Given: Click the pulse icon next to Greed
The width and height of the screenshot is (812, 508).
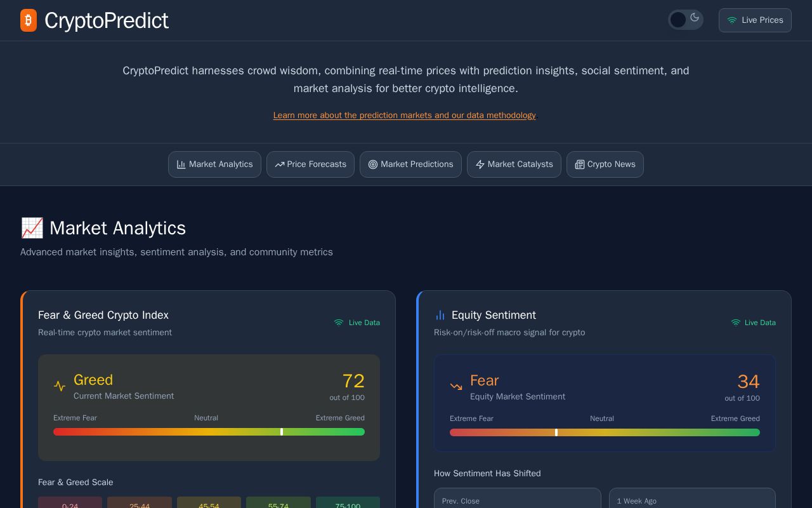Looking at the screenshot, I should [x=60, y=386].
